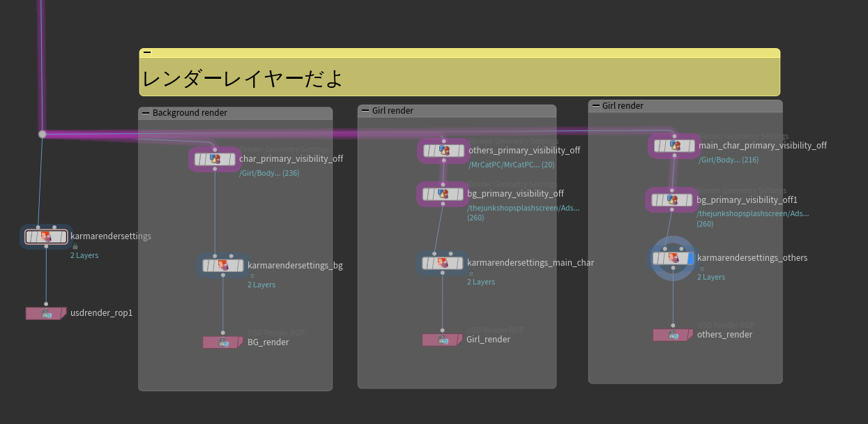The width and height of the screenshot is (868, 424).
Task: Click the /Girl/Body... (216) path text
Action: click(729, 160)
